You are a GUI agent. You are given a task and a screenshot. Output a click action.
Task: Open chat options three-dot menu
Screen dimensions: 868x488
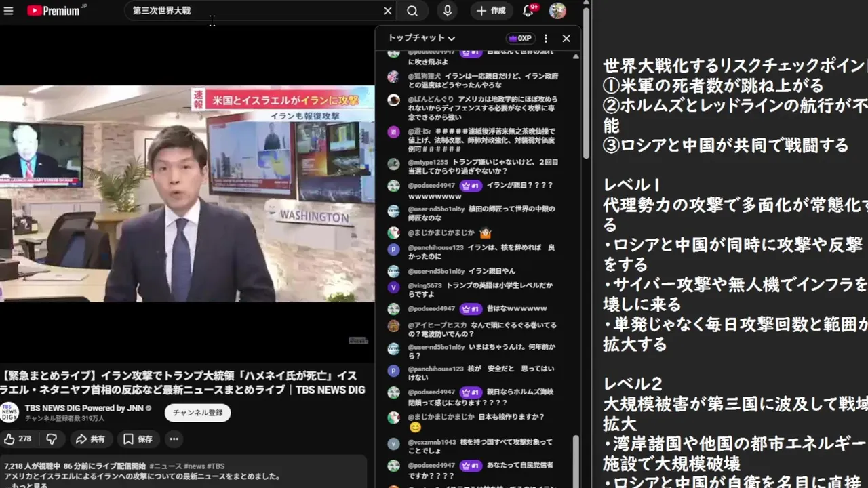[x=546, y=39]
